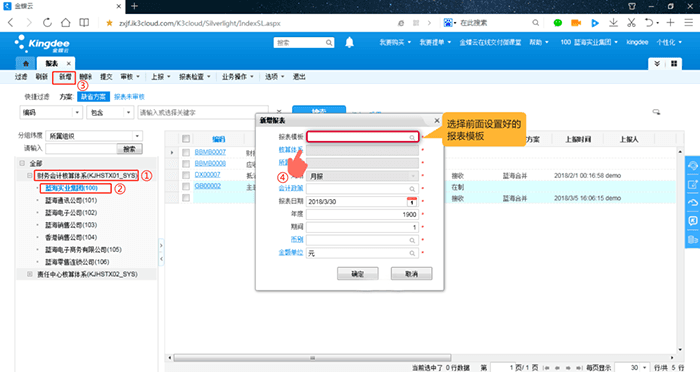Click the top icon in the right sidebar

click(692, 166)
